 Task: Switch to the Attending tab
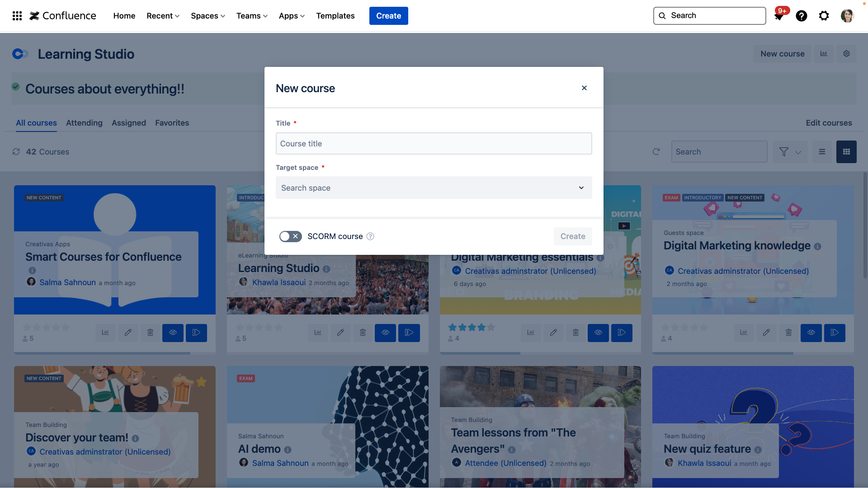(x=84, y=123)
